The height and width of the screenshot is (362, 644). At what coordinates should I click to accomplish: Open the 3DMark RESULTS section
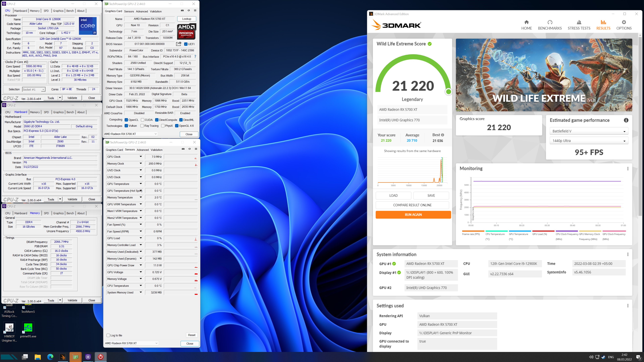click(603, 25)
